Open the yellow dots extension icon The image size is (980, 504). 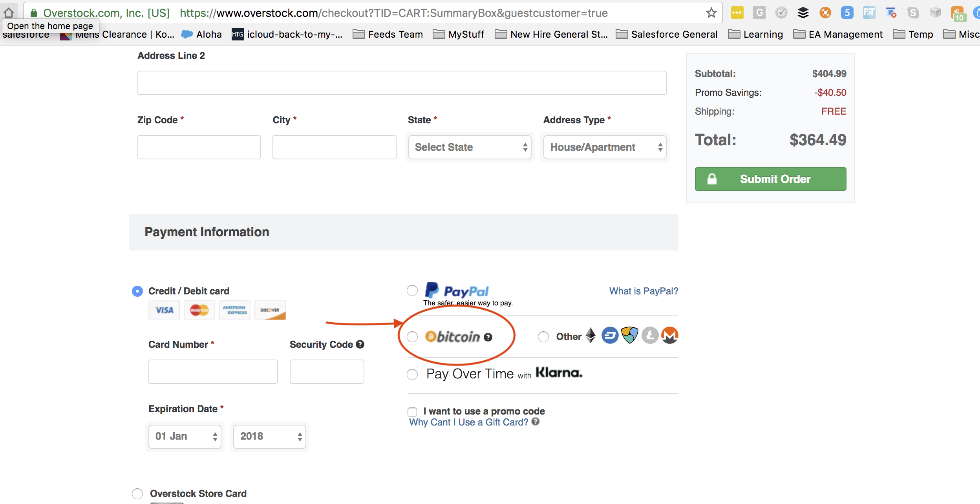pos(737,13)
